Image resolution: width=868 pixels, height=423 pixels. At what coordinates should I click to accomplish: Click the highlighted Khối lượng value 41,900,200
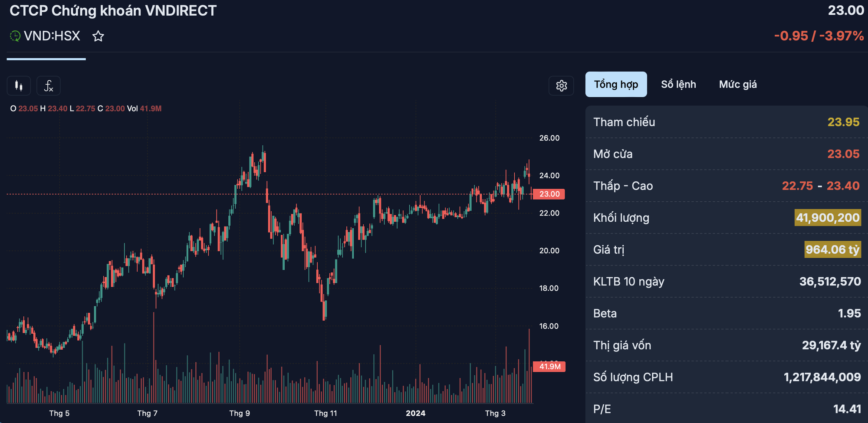[828, 218]
